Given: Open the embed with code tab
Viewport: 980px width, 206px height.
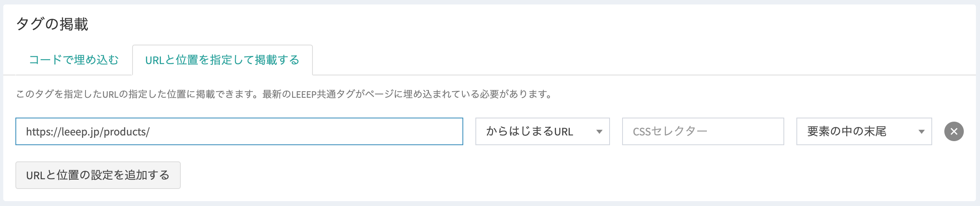Looking at the screenshot, I should (74, 60).
